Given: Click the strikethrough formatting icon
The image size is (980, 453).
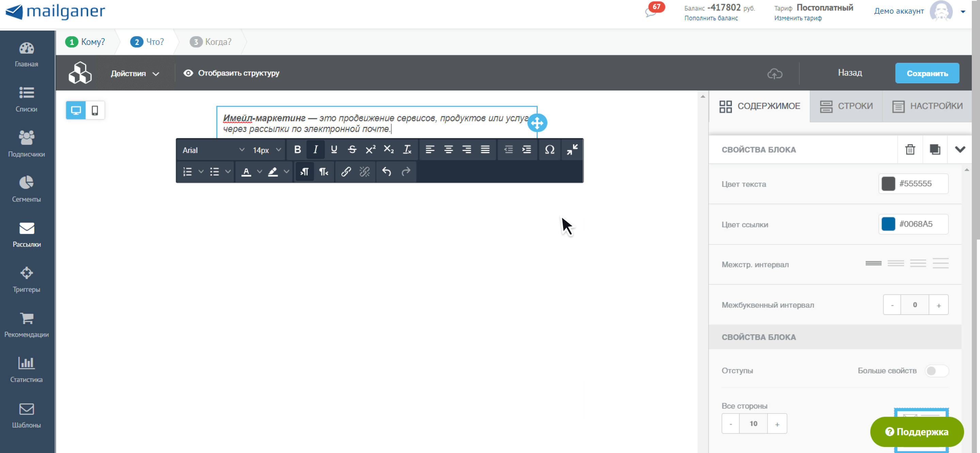Looking at the screenshot, I should click(x=352, y=150).
